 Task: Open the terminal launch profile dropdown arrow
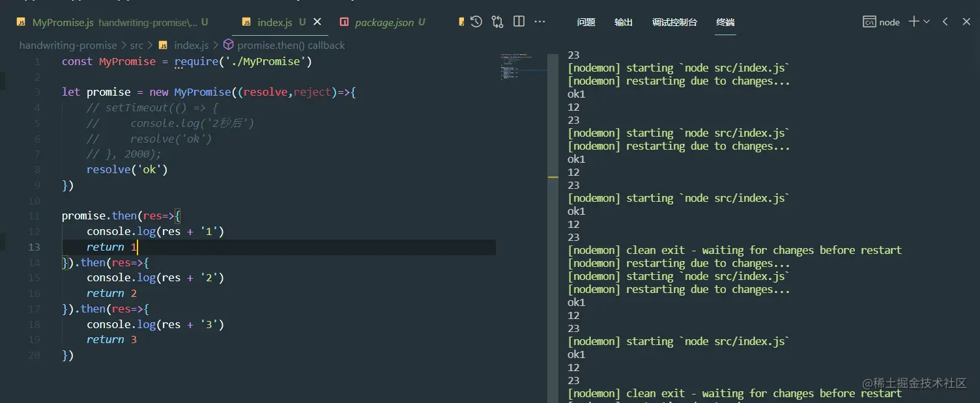[927, 22]
